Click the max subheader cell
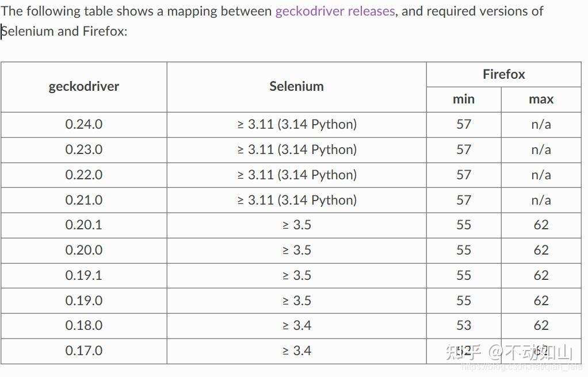 (x=541, y=99)
